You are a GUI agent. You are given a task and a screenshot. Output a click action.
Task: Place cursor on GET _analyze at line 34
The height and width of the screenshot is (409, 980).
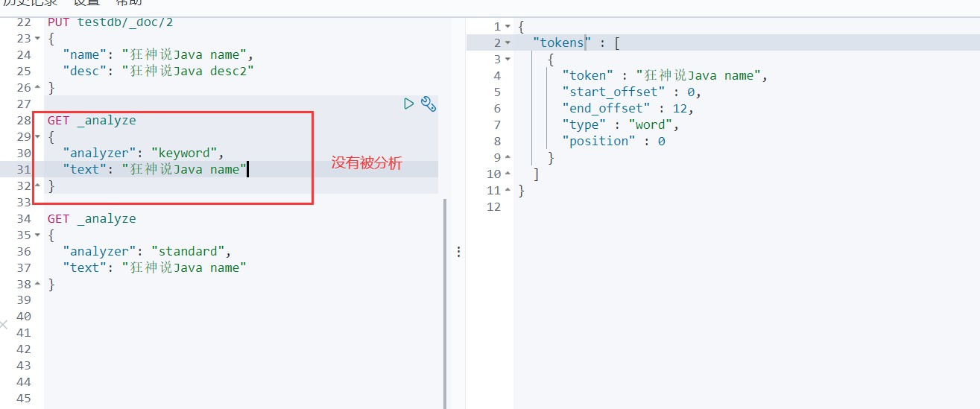(x=92, y=218)
